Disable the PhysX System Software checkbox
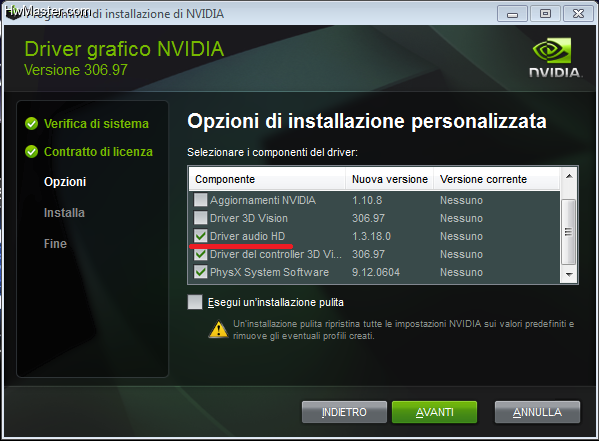Image resolution: width=599 pixels, height=441 pixels. pyautogui.click(x=200, y=272)
